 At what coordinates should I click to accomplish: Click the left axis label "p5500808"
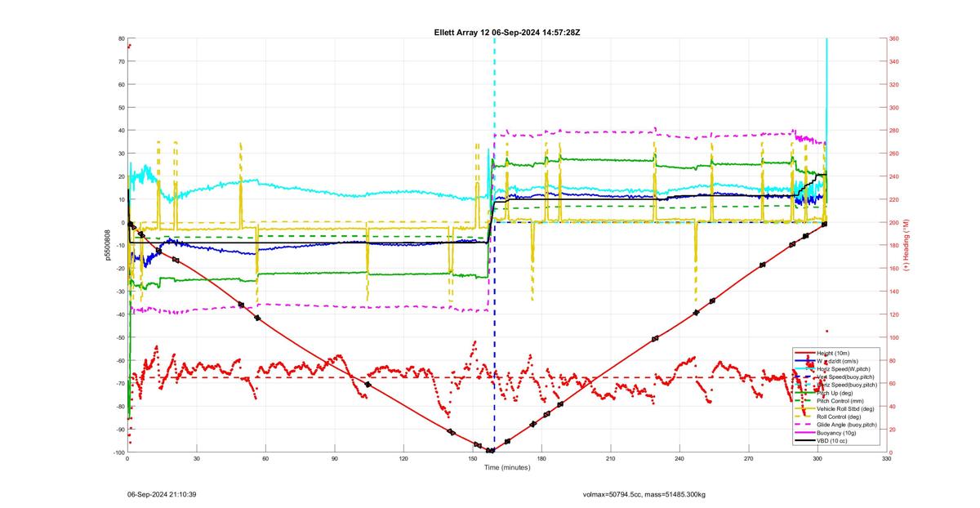pyautogui.click(x=106, y=245)
